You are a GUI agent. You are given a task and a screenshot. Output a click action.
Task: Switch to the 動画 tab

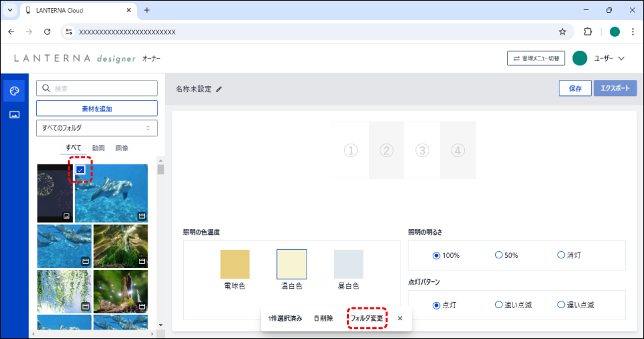point(98,148)
